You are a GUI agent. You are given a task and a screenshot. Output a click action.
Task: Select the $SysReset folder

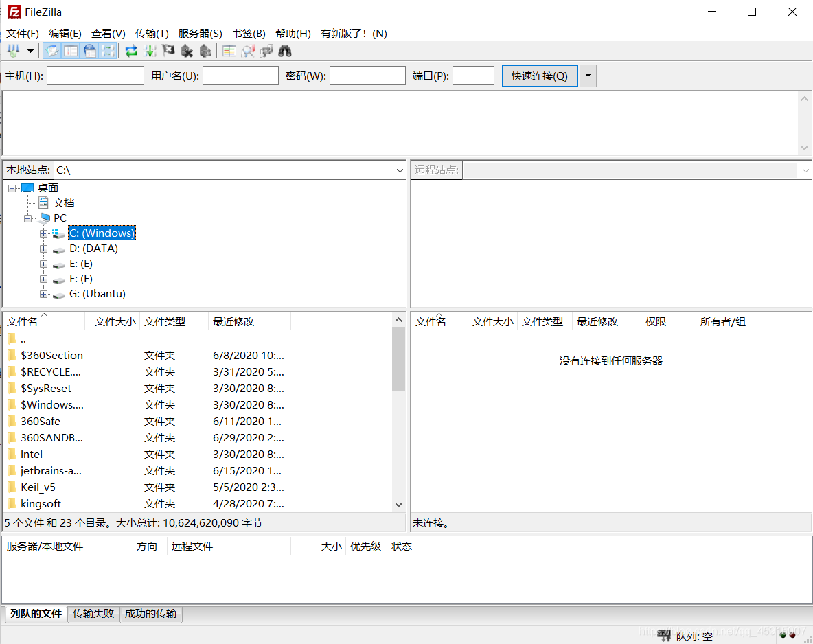coord(46,389)
